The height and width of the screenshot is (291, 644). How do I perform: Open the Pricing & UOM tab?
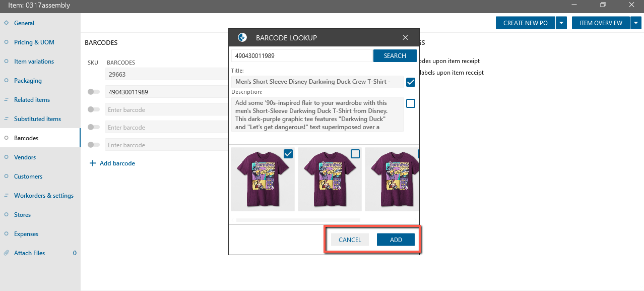[x=34, y=42]
